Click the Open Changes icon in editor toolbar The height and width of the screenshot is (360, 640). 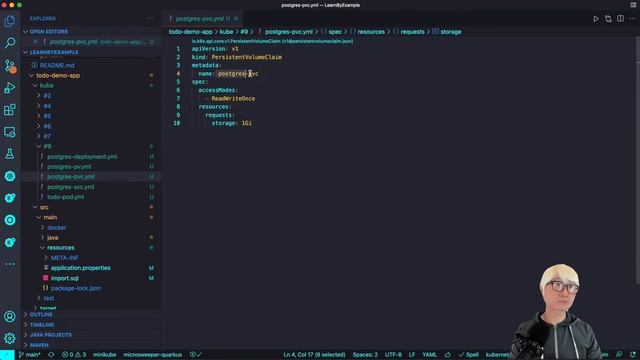(x=608, y=19)
